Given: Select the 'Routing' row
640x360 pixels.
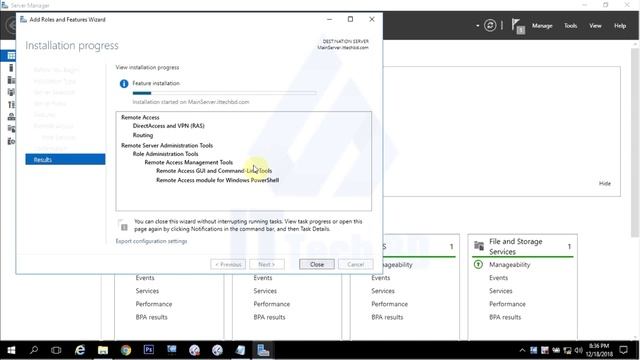Looking at the screenshot, I should pyautogui.click(x=143, y=135).
